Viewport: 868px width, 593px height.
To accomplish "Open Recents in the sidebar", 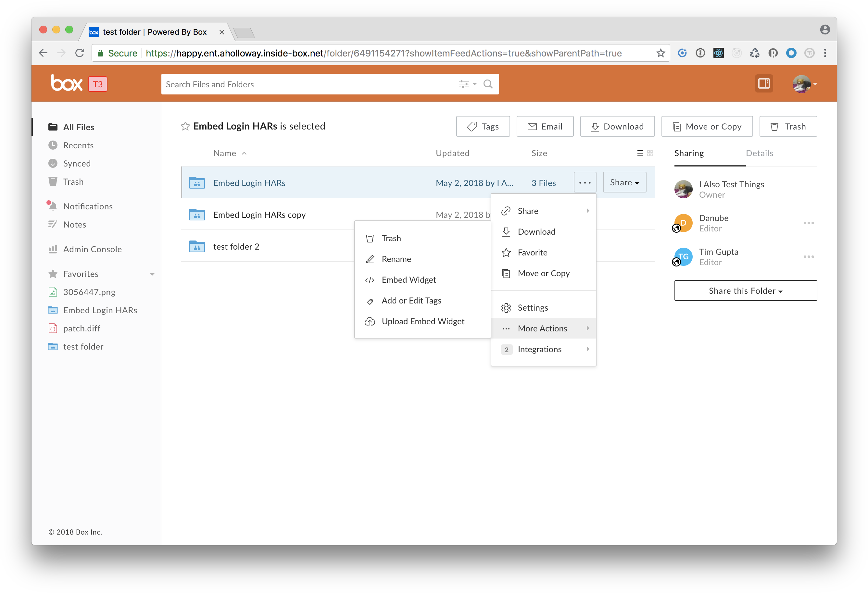I will coord(79,145).
